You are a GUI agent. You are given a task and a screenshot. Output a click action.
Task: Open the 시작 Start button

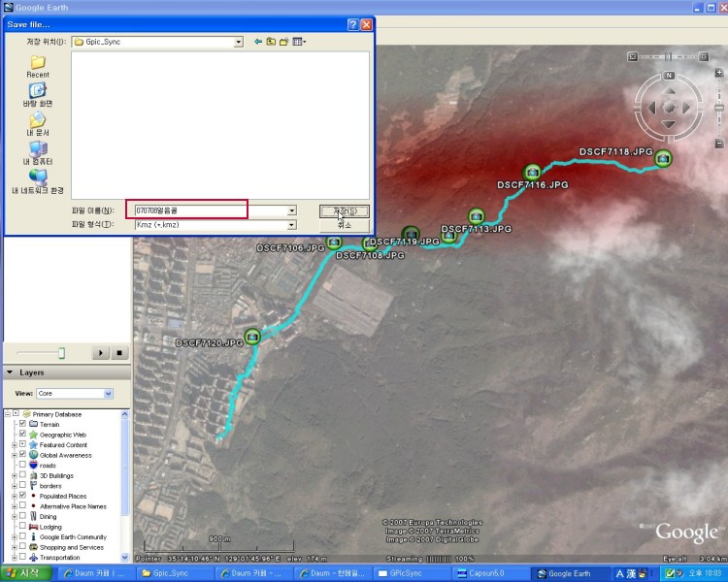pos(27,573)
